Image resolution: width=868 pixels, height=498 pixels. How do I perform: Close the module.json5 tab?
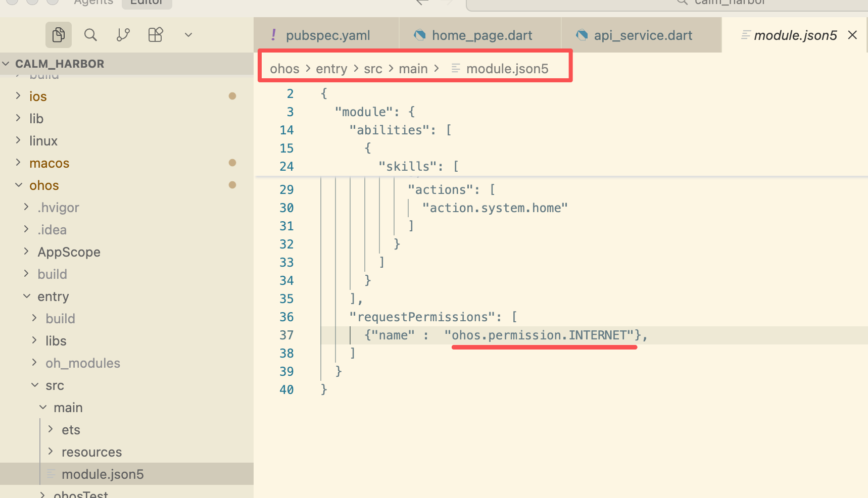tap(852, 35)
